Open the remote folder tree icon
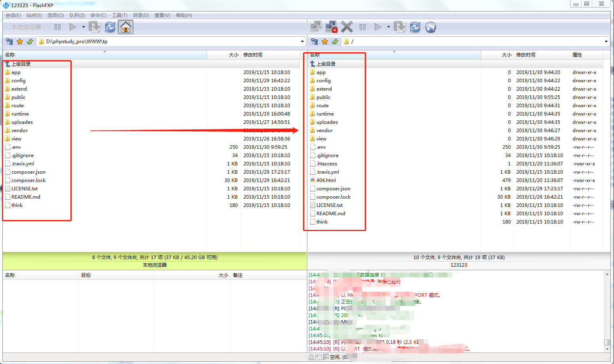614x364 pixels. 315,42
